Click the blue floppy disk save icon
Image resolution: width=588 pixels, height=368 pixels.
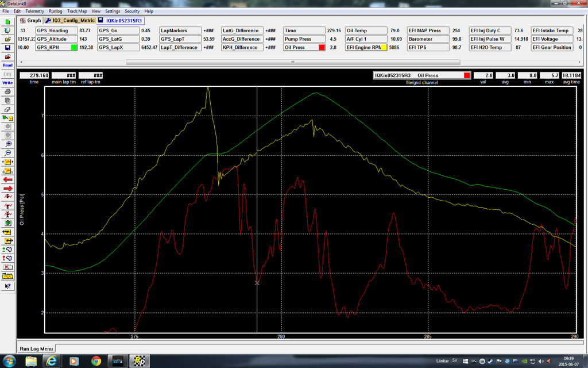[7, 48]
